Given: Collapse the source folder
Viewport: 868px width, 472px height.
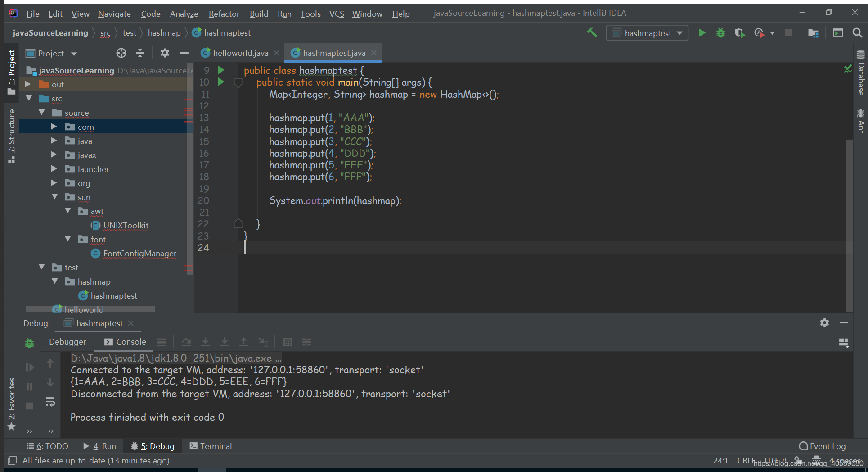Looking at the screenshot, I should point(42,113).
